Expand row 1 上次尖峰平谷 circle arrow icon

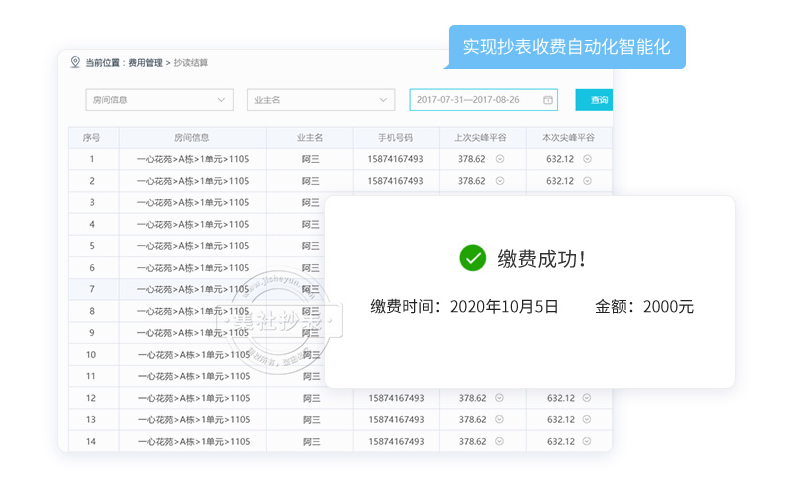tap(500, 159)
